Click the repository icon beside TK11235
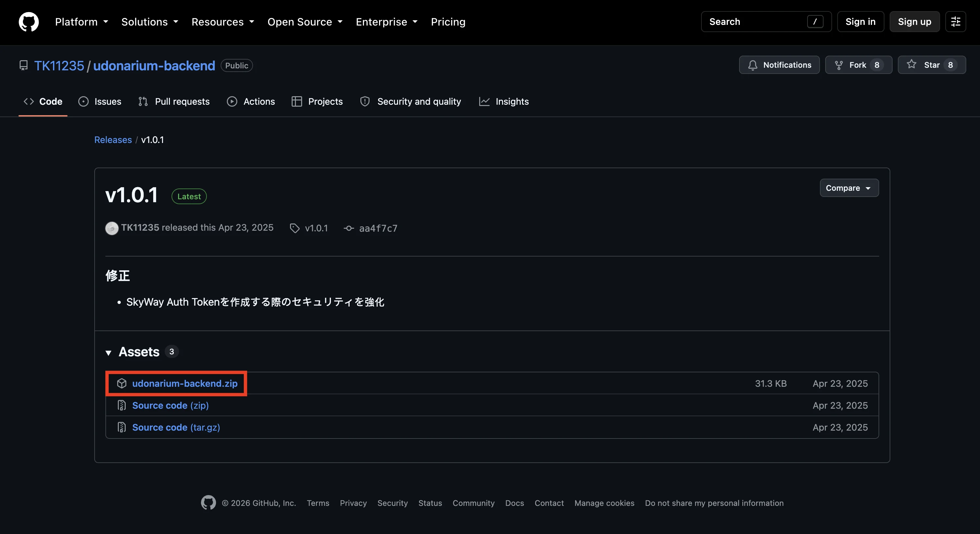Screen dimensions: 980x534 pyautogui.click(x=24, y=65)
